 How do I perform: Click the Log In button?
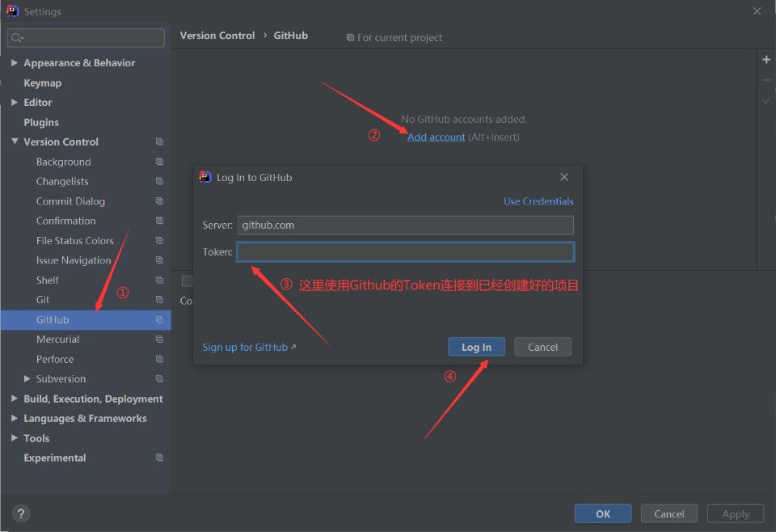pyautogui.click(x=477, y=347)
